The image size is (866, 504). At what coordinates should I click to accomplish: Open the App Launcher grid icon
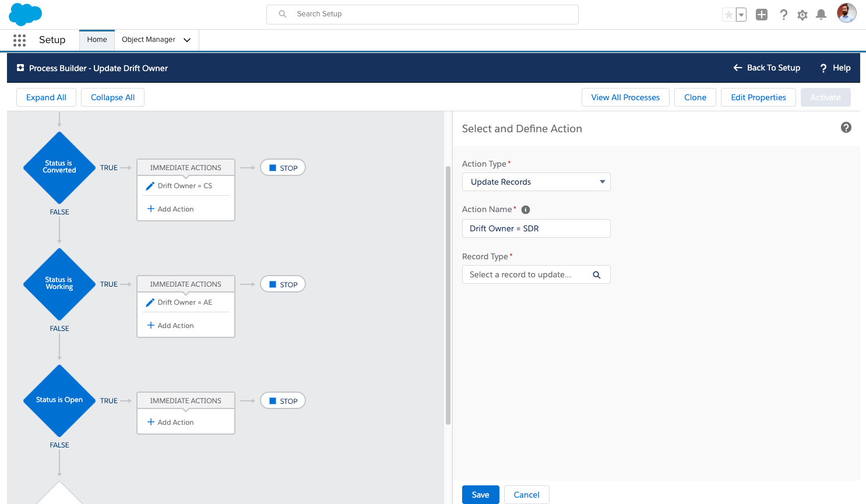19,40
